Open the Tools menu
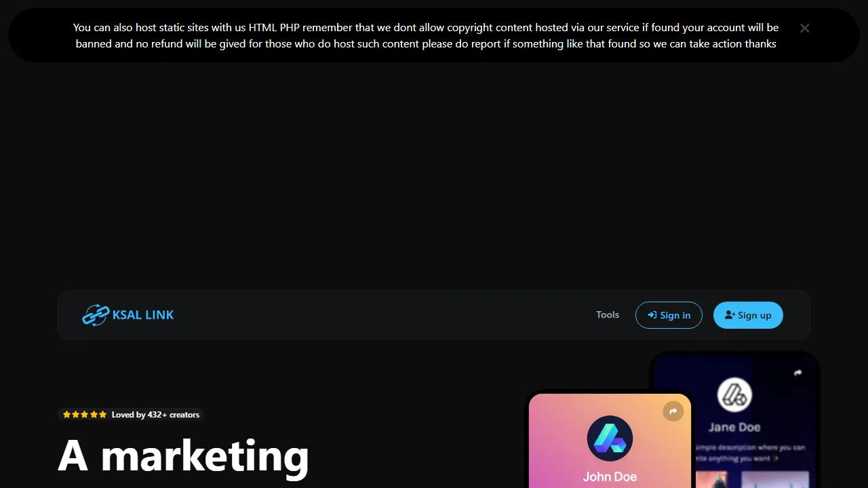Image resolution: width=868 pixels, height=488 pixels. pyautogui.click(x=607, y=314)
